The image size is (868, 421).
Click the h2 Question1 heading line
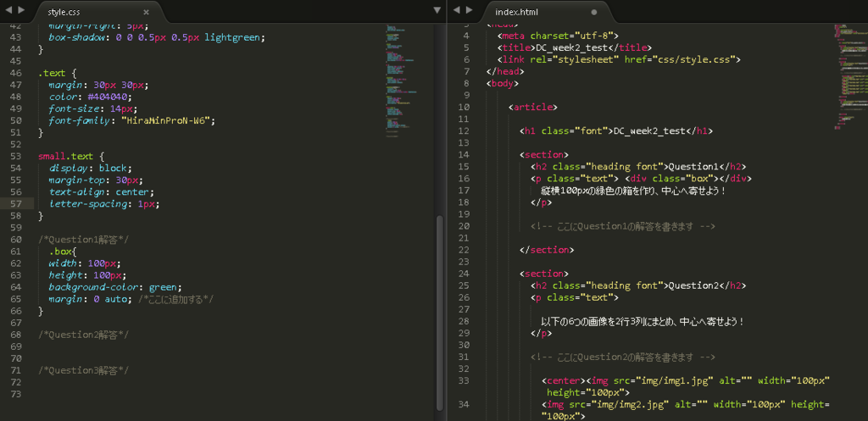[638, 167]
